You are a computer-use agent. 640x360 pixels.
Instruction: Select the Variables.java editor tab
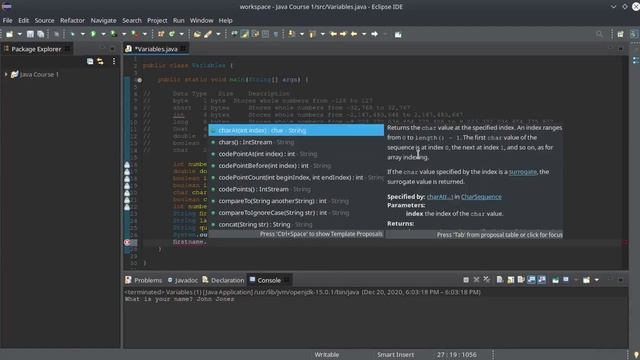click(x=156, y=49)
